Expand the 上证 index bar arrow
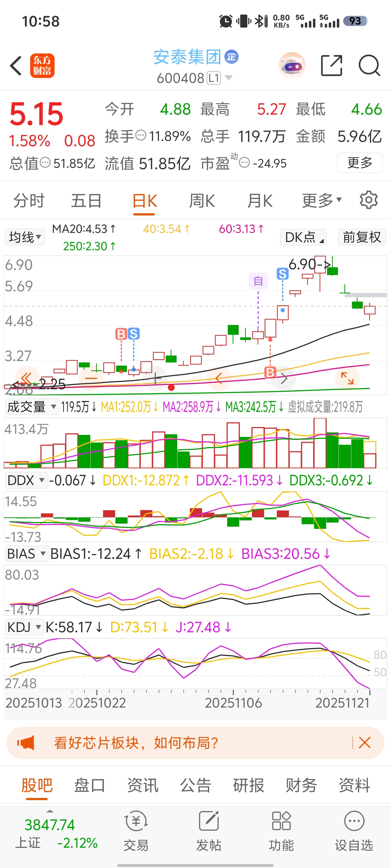The width and height of the screenshot is (391, 868). tap(50, 811)
